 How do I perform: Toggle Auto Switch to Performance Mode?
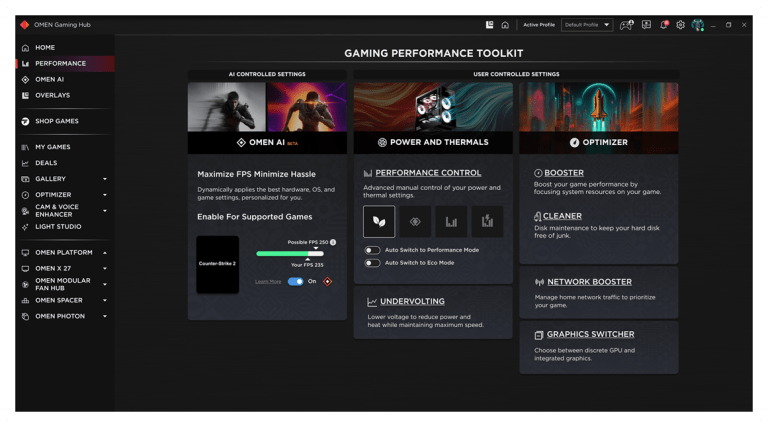click(372, 250)
